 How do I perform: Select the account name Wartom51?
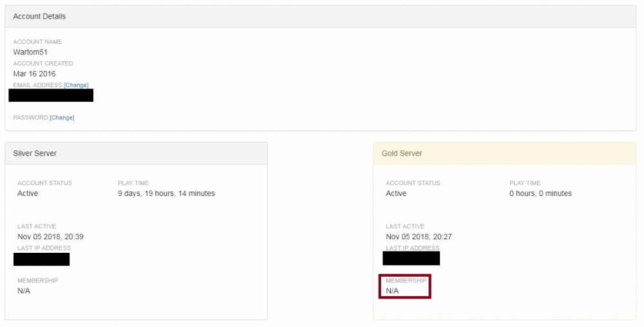pos(30,52)
